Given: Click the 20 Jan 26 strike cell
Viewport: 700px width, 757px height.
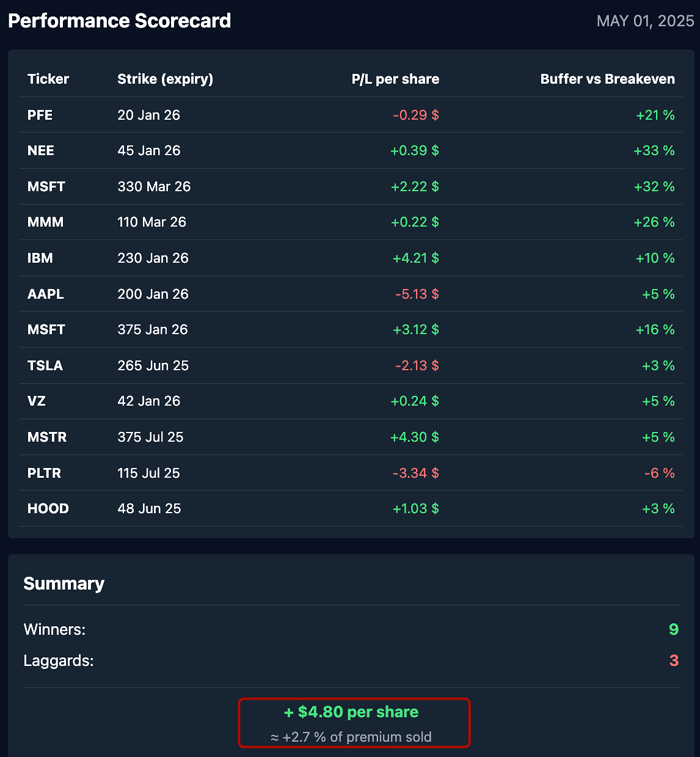Looking at the screenshot, I should pyautogui.click(x=149, y=115).
